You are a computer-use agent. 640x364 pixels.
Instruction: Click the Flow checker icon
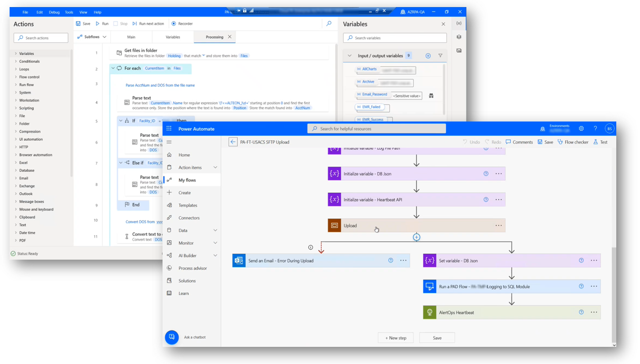560,142
